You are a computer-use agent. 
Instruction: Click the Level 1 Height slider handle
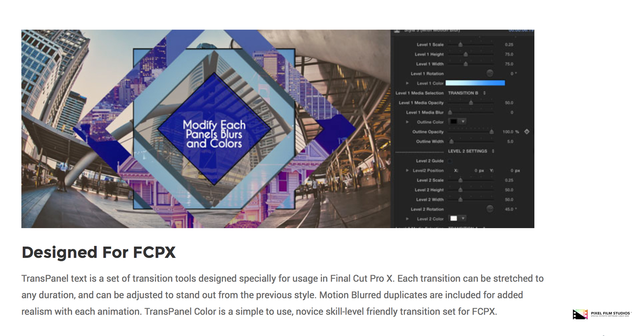coord(466,54)
